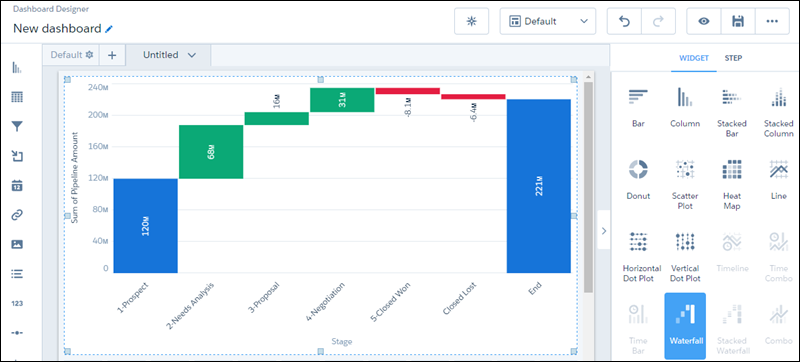Click the greyed-out Time Combo chart type

coord(779,257)
